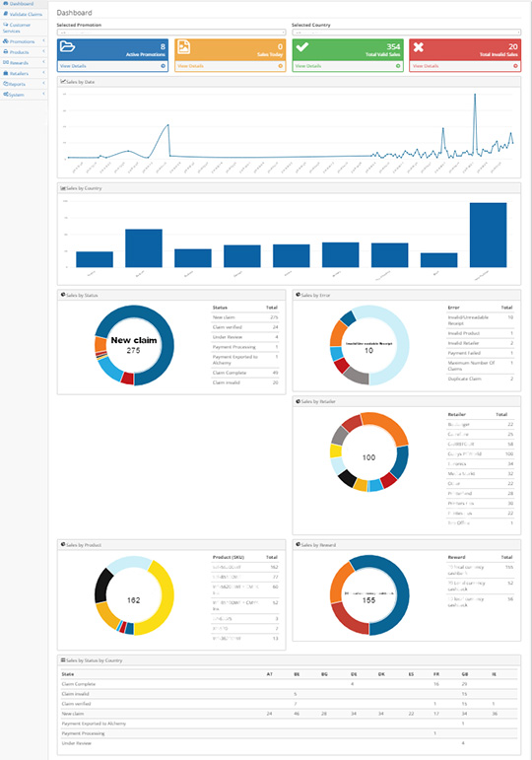Open the Selected Promotion dropdown
Image resolution: width=532 pixels, height=760 pixels.
[x=171, y=33]
